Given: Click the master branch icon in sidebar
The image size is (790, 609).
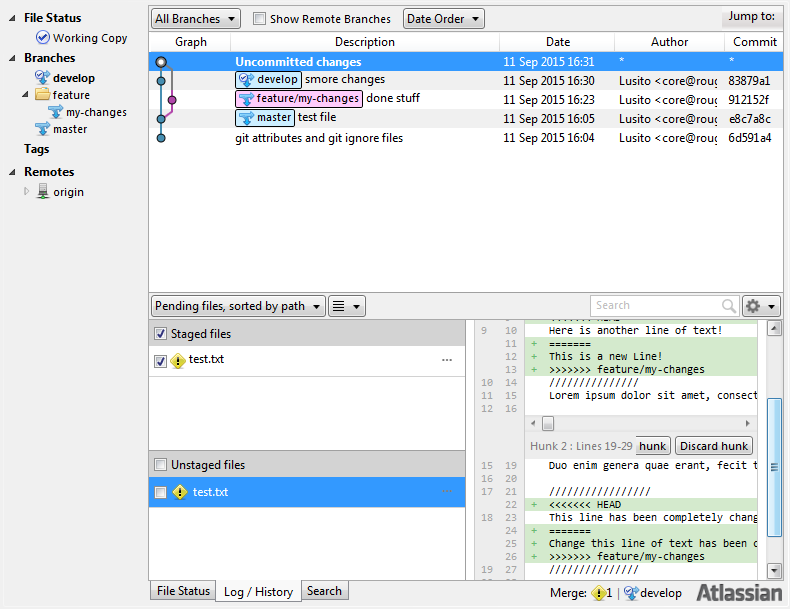Looking at the screenshot, I should tap(42, 129).
